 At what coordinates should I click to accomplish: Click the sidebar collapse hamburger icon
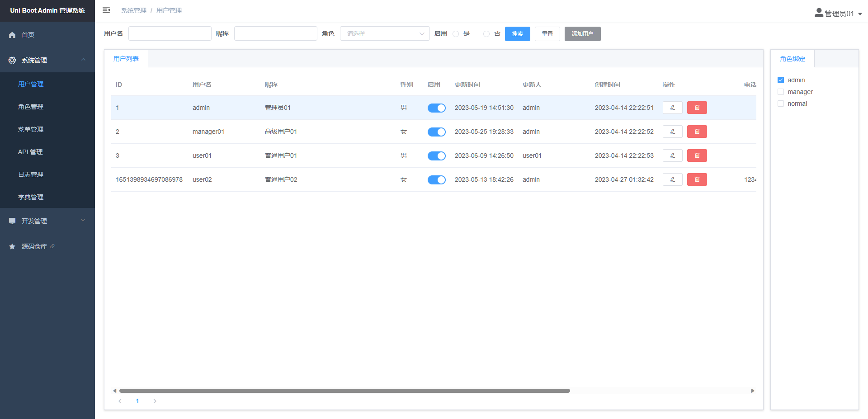106,10
